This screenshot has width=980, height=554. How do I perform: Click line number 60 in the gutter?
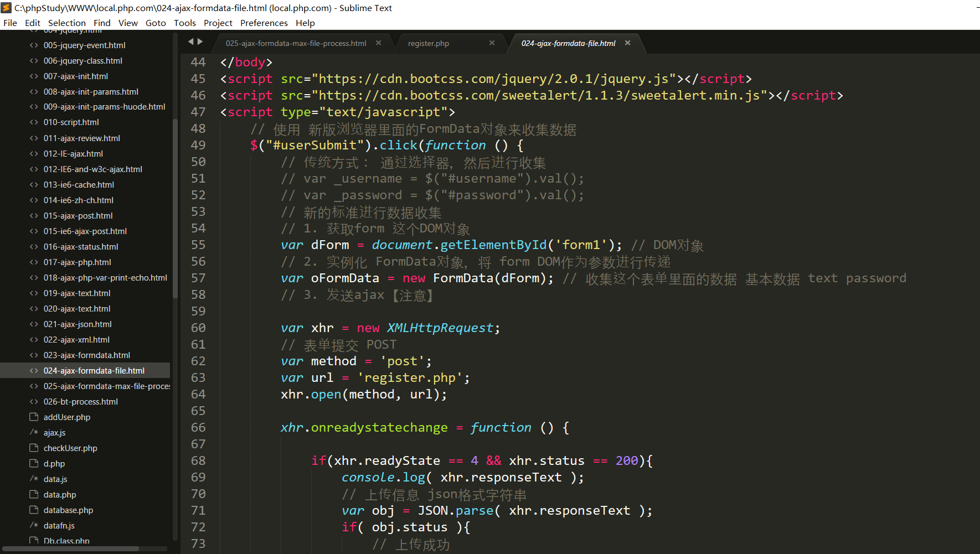point(198,328)
